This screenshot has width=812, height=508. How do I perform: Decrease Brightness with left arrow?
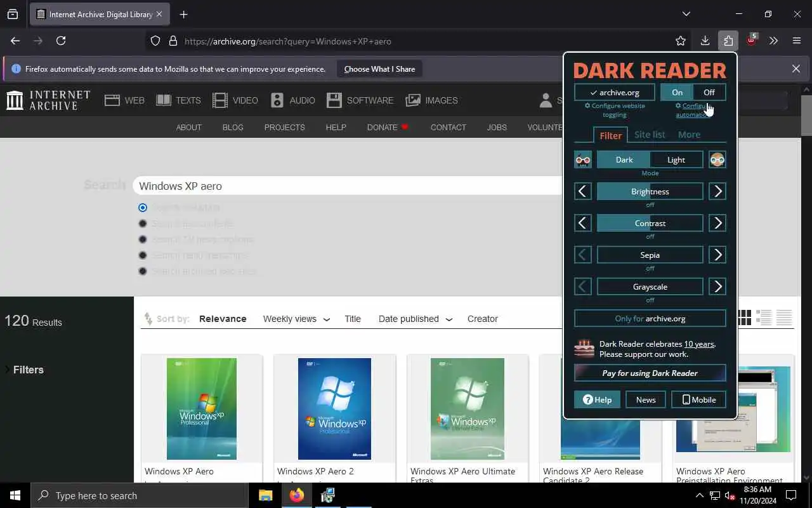tap(583, 191)
